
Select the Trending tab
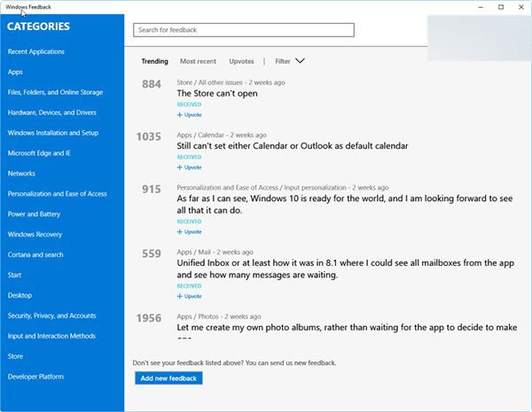click(x=155, y=61)
